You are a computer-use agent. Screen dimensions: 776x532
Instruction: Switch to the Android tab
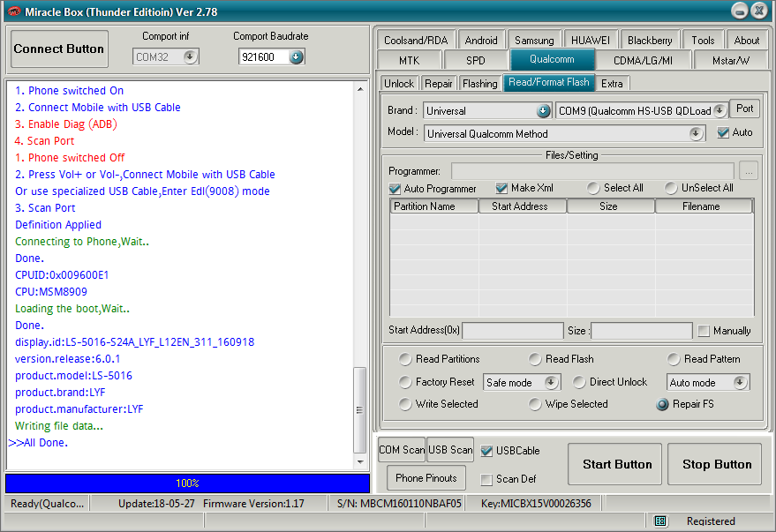coord(481,40)
